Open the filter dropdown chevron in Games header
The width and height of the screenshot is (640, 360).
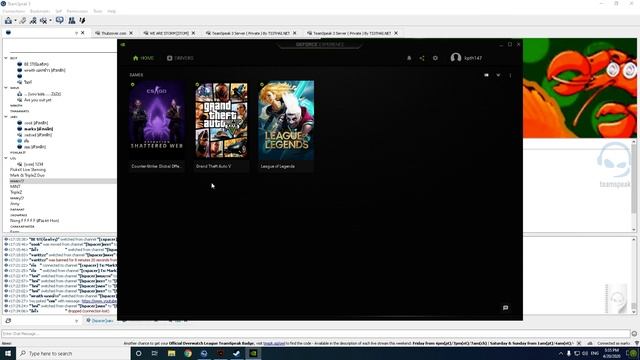pos(498,75)
